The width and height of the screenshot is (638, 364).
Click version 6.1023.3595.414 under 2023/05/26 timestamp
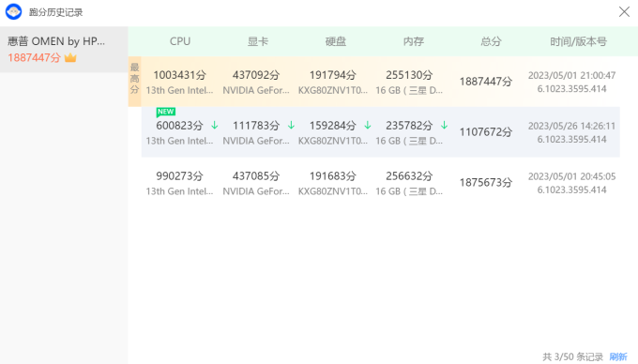571,139
